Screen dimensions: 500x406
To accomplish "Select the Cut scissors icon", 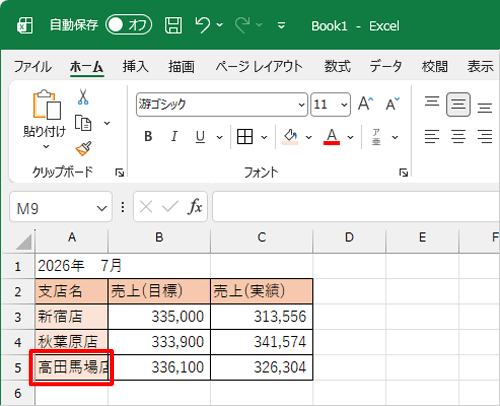I will (83, 97).
